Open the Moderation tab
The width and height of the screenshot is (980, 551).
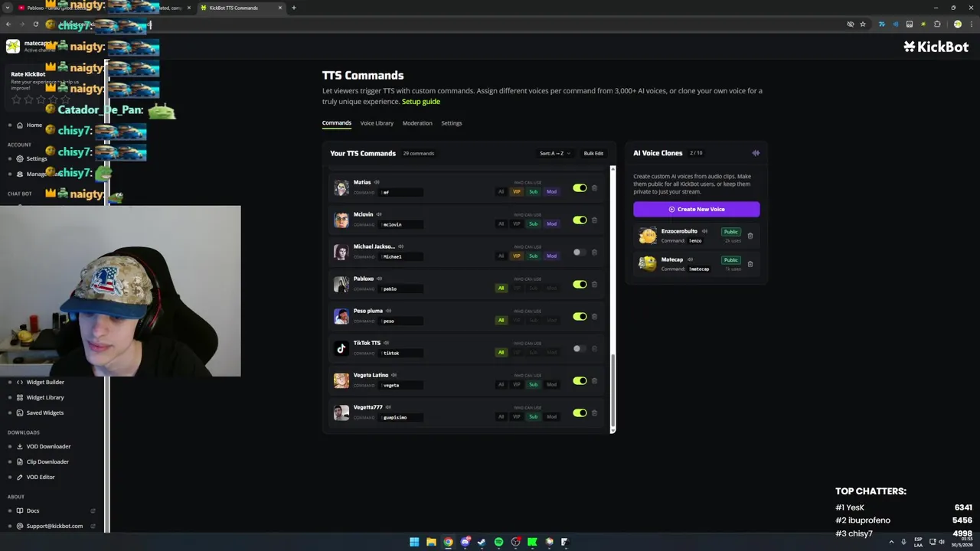click(417, 122)
